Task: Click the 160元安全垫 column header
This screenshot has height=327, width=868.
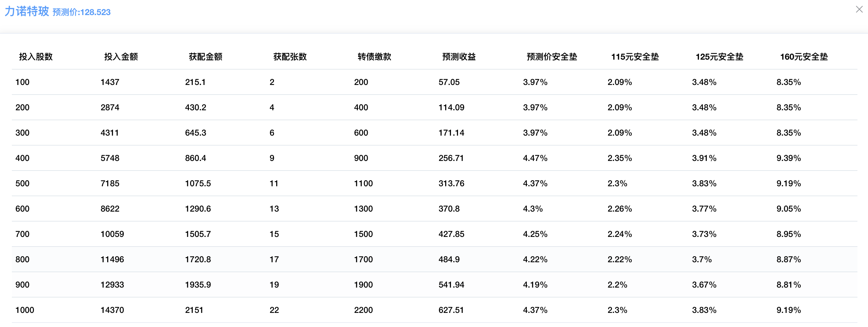Action: click(x=804, y=57)
